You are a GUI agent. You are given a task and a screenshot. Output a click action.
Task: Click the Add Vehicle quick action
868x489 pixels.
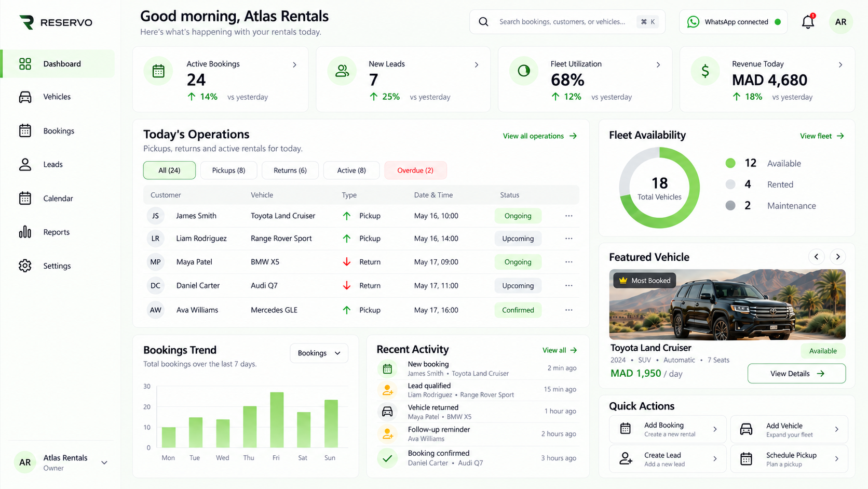click(789, 429)
